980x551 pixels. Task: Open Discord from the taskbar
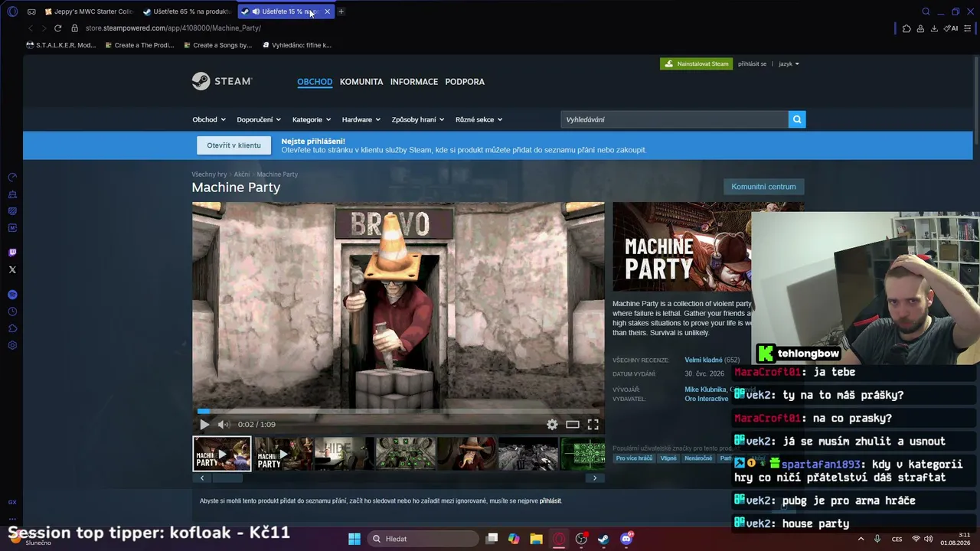626,539
